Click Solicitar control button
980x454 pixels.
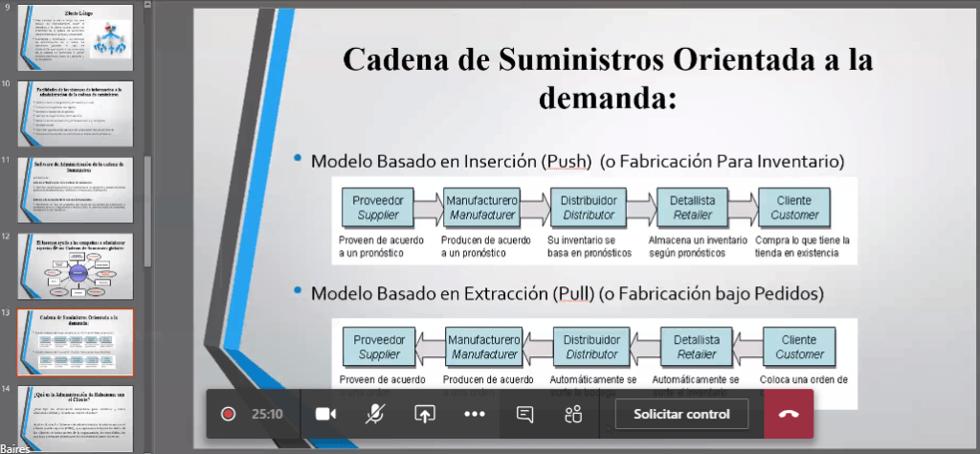[680, 414]
